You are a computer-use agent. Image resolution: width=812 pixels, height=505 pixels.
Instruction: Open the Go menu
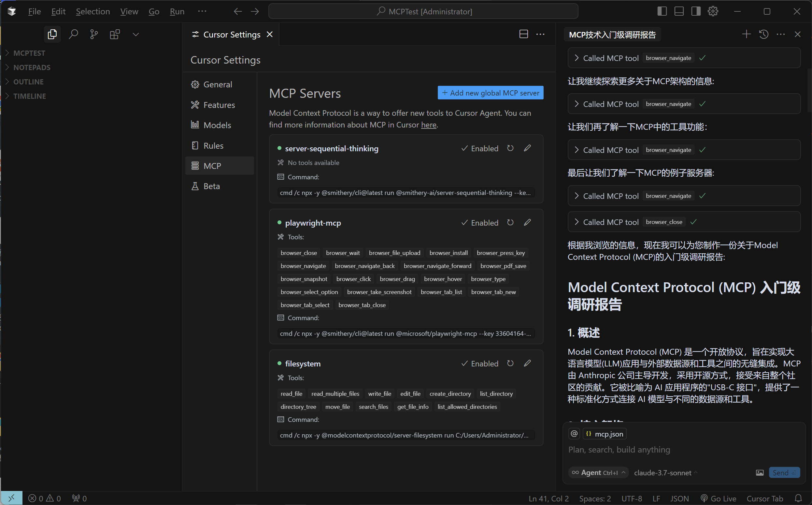(154, 11)
